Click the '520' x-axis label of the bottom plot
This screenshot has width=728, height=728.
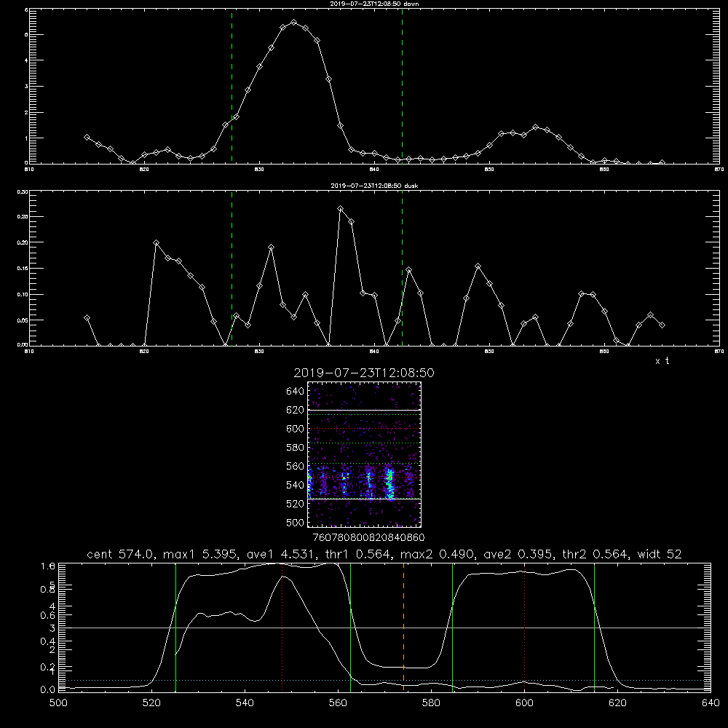pyautogui.click(x=152, y=703)
